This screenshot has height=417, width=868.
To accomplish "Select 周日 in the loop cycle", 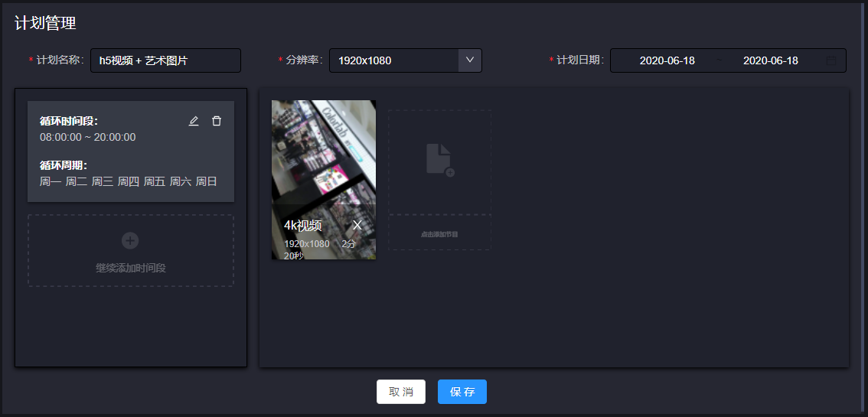I will tap(207, 181).
